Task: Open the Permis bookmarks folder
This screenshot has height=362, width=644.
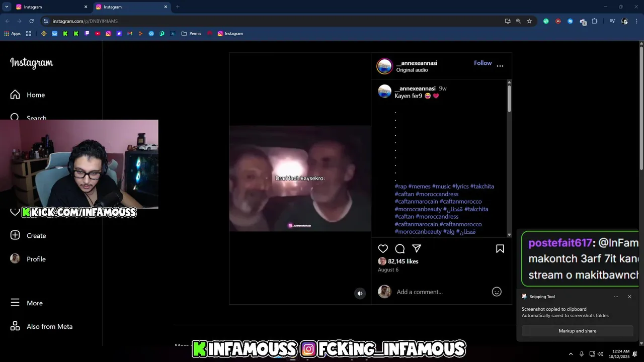Action: pyautogui.click(x=191, y=34)
